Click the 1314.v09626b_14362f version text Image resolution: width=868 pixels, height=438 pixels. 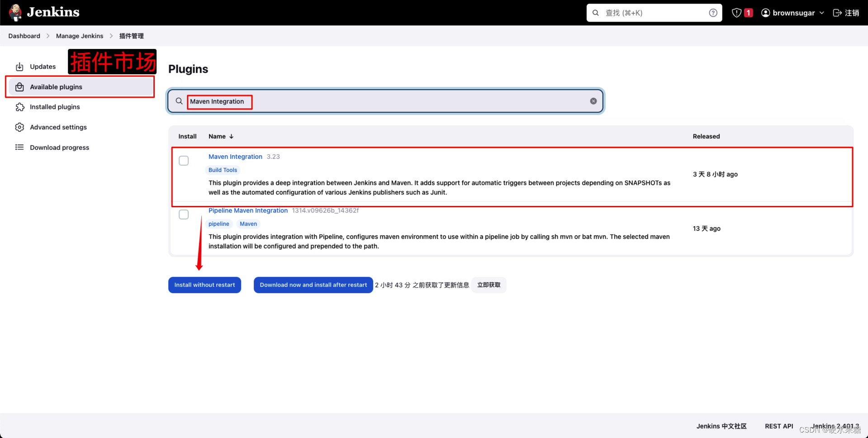325,210
